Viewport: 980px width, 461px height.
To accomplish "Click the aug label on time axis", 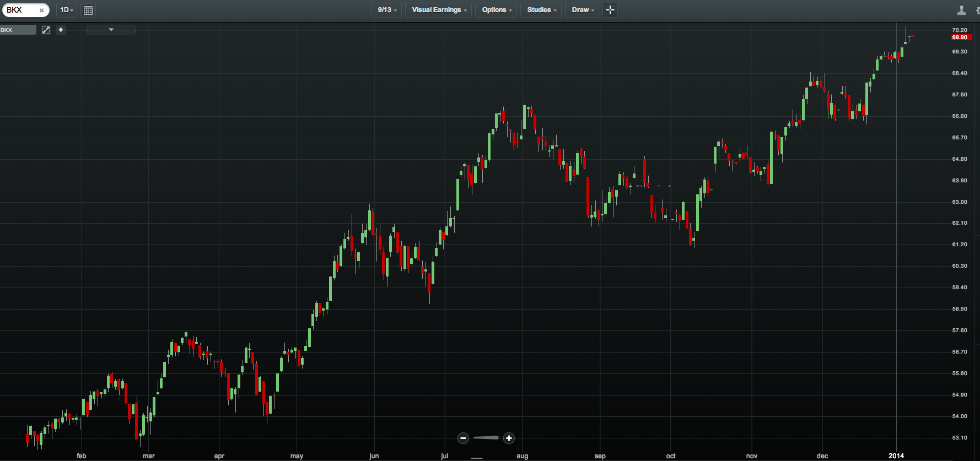I will click(523, 456).
